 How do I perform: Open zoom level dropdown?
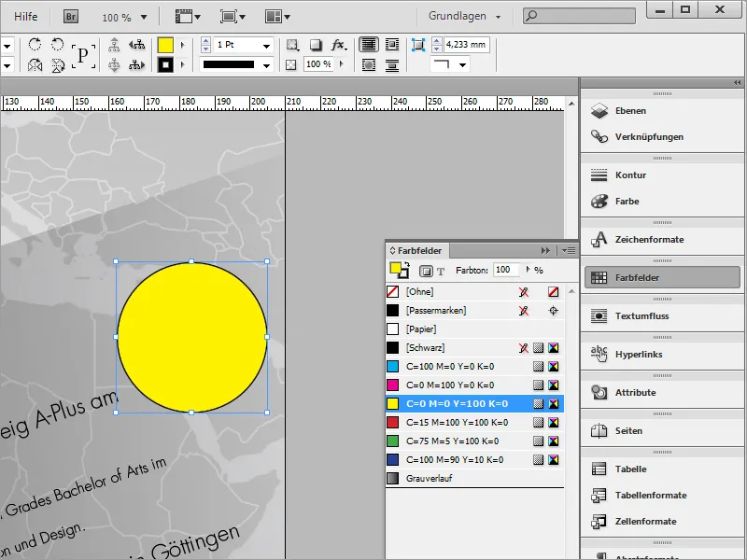[144, 17]
